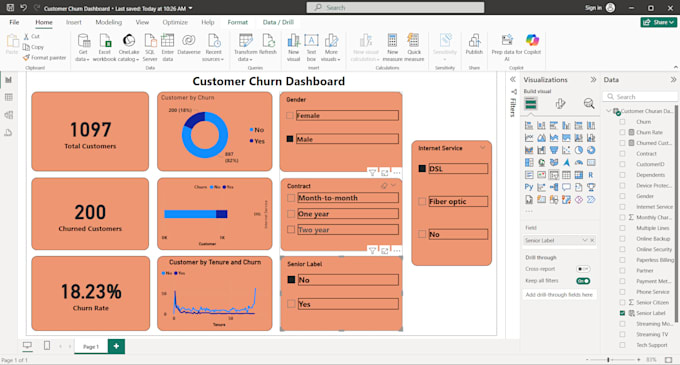
Task: Click the Undo icon in title bar
Action: (x=23, y=8)
